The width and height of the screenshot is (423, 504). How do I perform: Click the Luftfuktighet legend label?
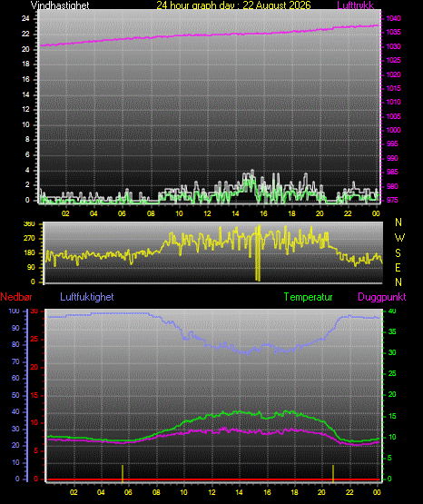(x=87, y=297)
